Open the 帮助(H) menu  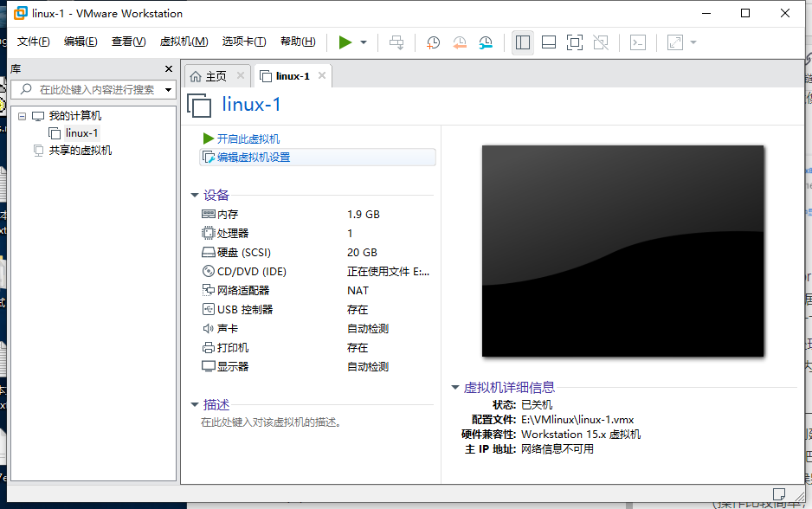click(x=298, y=42)
